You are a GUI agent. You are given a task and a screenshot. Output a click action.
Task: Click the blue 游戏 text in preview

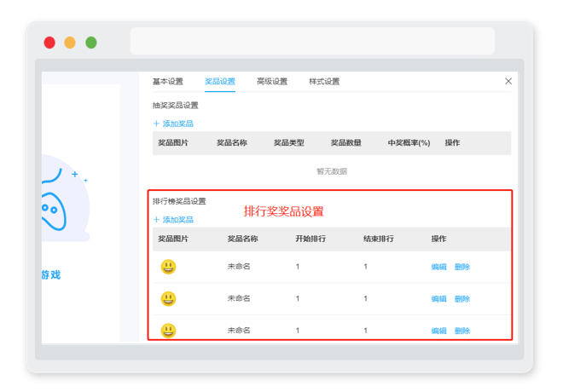51,275
